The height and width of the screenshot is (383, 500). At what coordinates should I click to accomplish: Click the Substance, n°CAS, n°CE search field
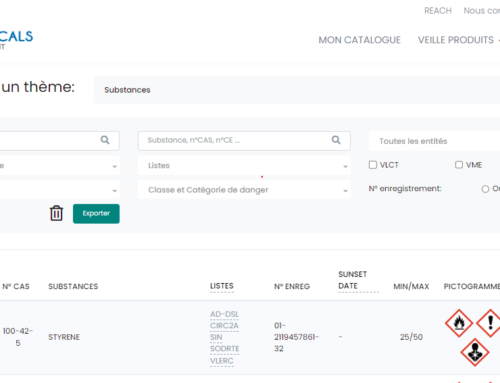tap(244, 141)
